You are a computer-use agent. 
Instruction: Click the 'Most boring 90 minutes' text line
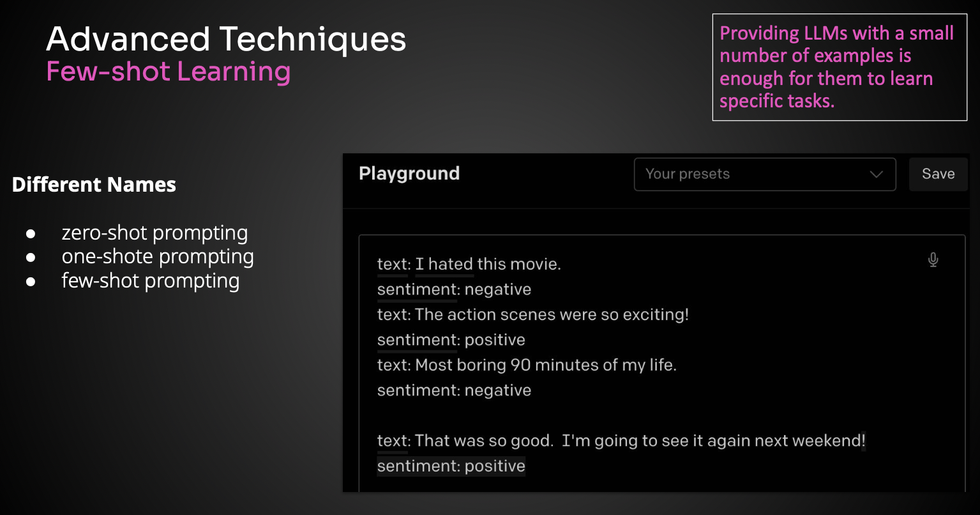click(x=527, y=365)
